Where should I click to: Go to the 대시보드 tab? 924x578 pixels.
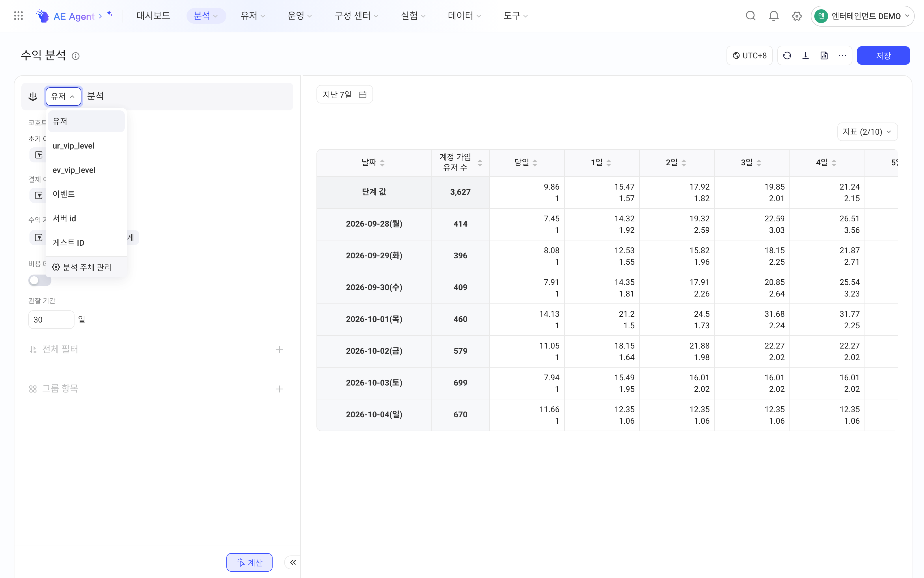pyautogui.click(x=153, y=16)
